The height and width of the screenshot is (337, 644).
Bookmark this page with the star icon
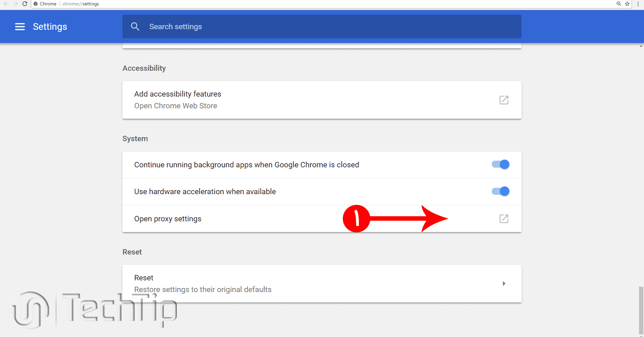pyautogui.click(x=627, y=4)
